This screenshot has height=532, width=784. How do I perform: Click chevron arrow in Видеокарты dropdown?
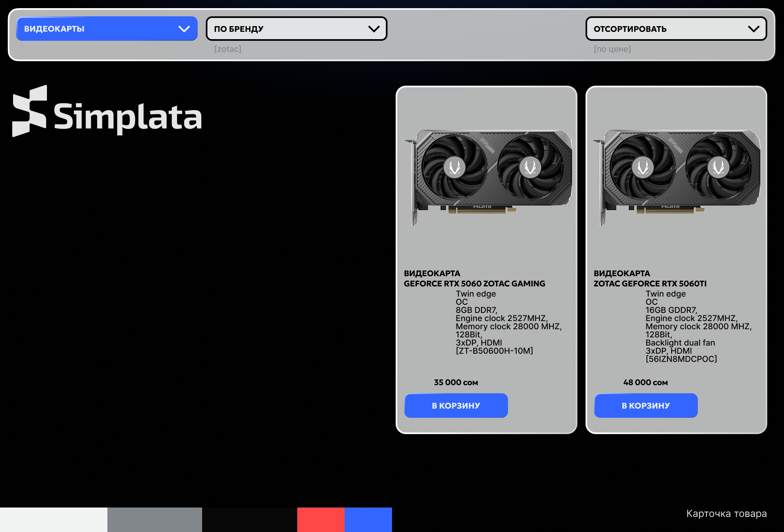[x=184, y=29]
